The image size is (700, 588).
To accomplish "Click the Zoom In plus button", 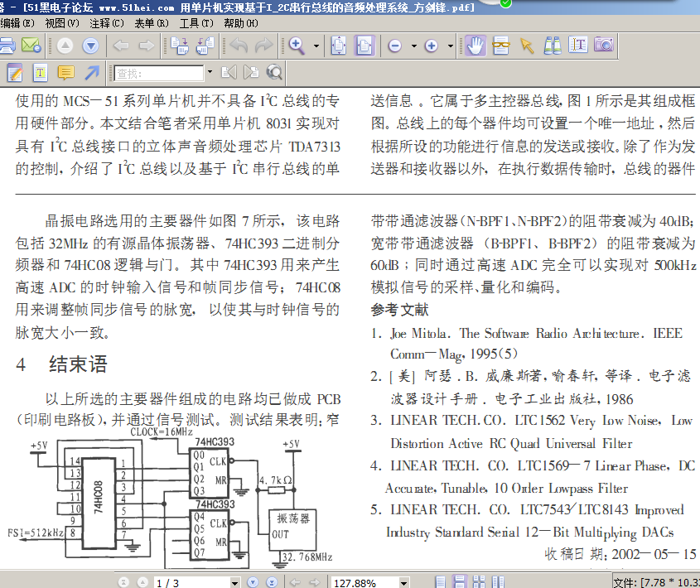I will point(432,46).
